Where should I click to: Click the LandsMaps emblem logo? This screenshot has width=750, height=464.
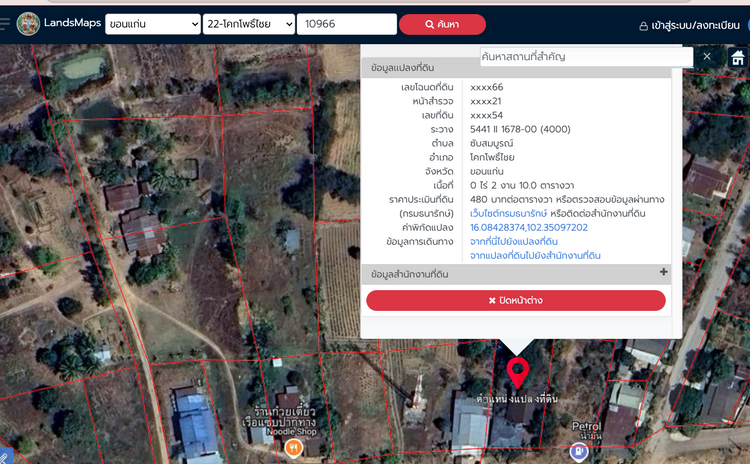[x=28, y=24]
